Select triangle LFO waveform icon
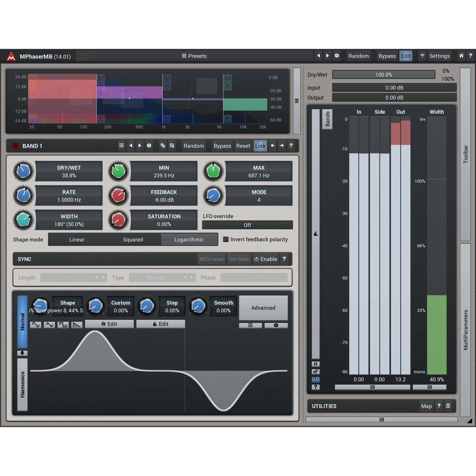 49,325
